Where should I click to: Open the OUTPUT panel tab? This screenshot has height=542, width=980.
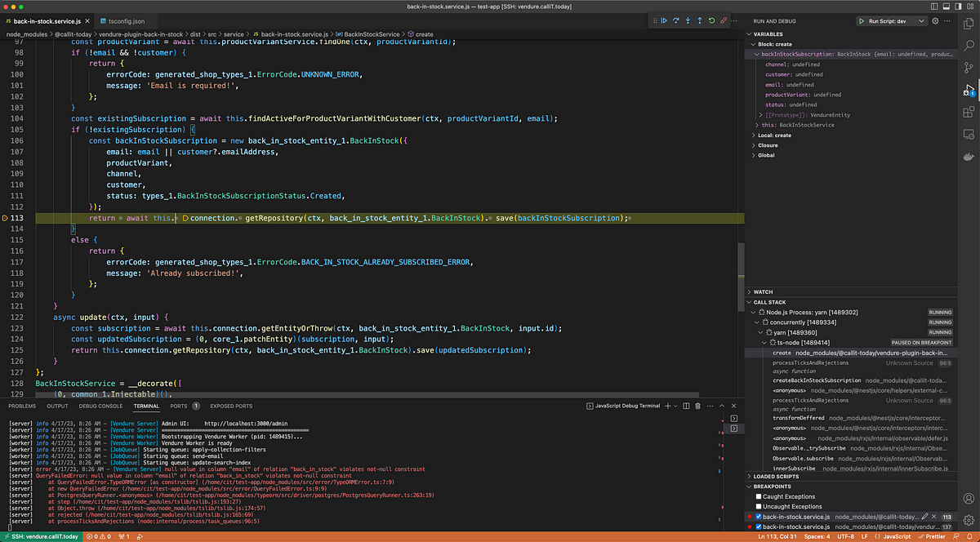click(x=57, y=406)
